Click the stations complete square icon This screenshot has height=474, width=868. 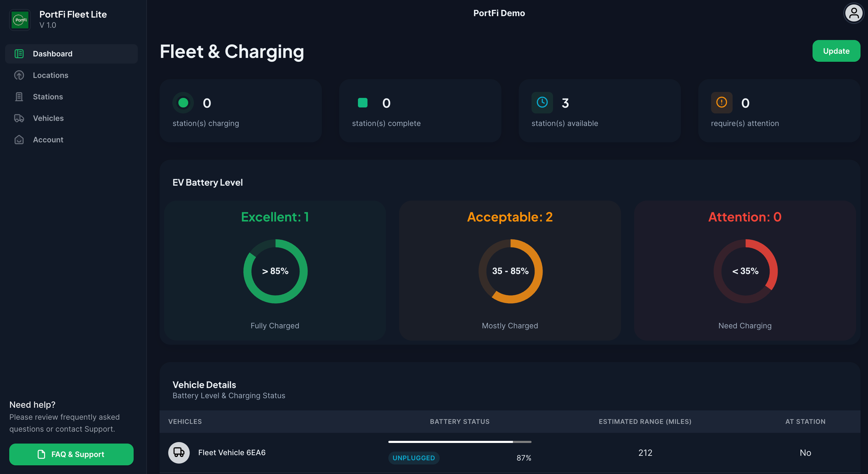363,102
